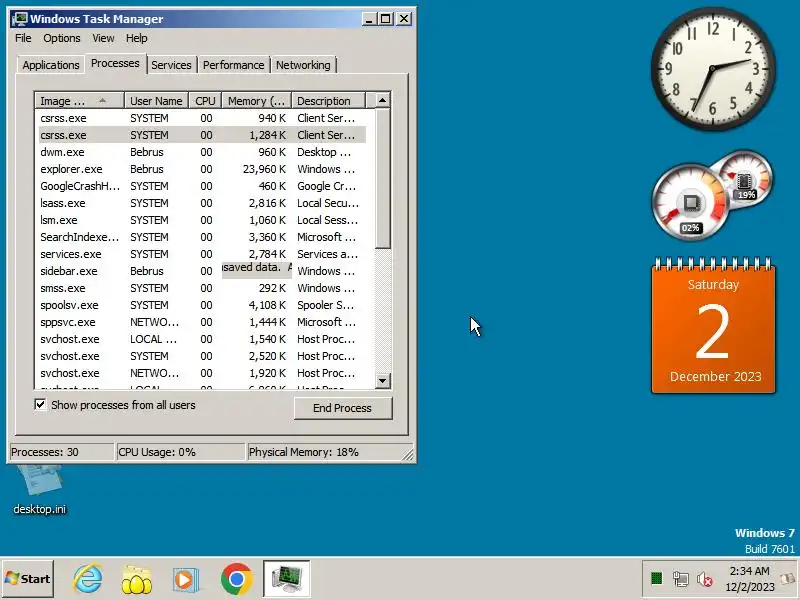Viewport: 800px width, 600px height.
Task: Click the analog clock gadget
Action: (x=713, y=68)
